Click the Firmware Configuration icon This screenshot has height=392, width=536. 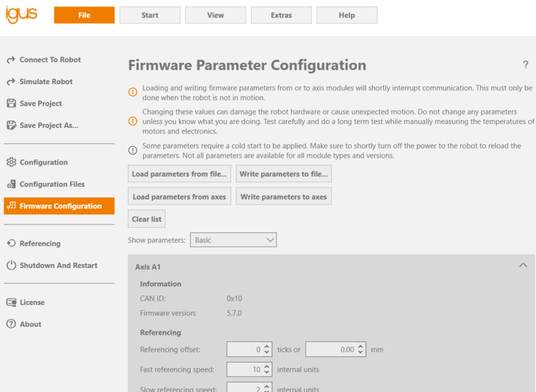[11, 206]
